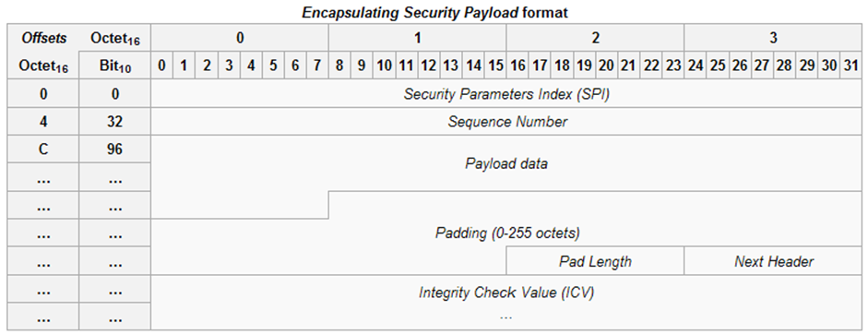
Task: Select the Integrity Check Value (ICV) cell
Action: pyautogui.click(x=506, y=303)
